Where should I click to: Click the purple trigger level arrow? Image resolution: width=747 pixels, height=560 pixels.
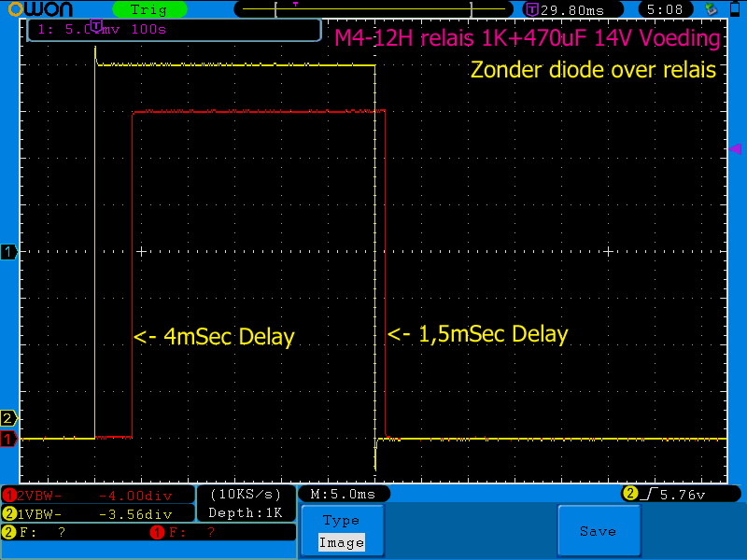coord(735,149)
